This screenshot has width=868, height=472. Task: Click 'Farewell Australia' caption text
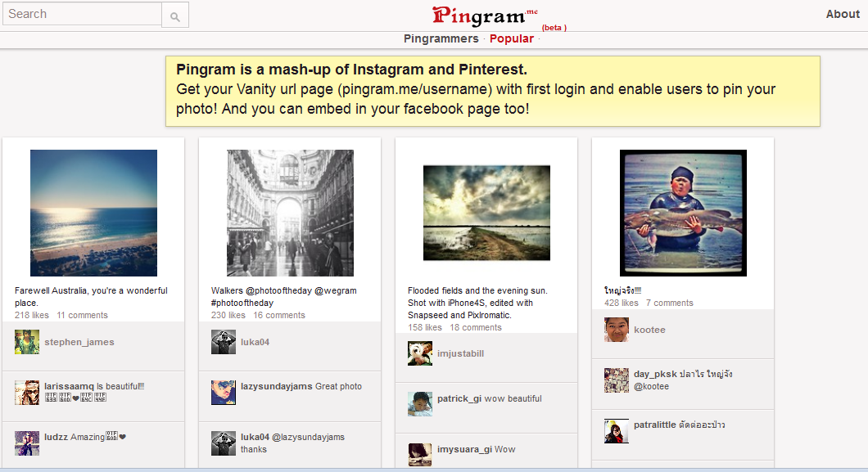coord(91,297)
